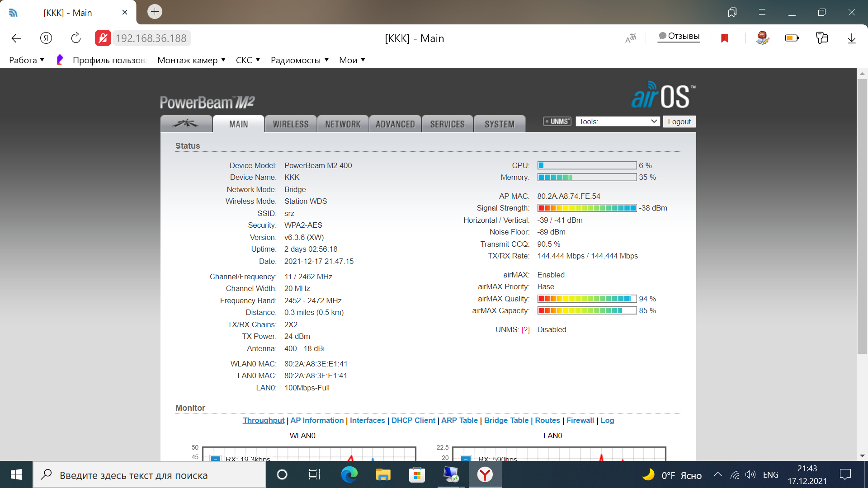The width and height of the screenshot is (868, 488).
Task: Click the insecure connection red icon
Action: pyautogui.click(x=103, y=38)
